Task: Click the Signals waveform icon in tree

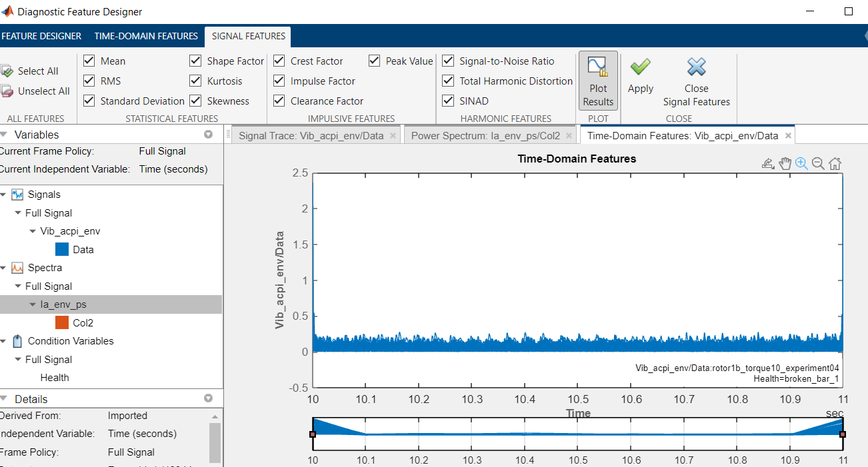Action: pyautogui.click(x=17, y=195)
